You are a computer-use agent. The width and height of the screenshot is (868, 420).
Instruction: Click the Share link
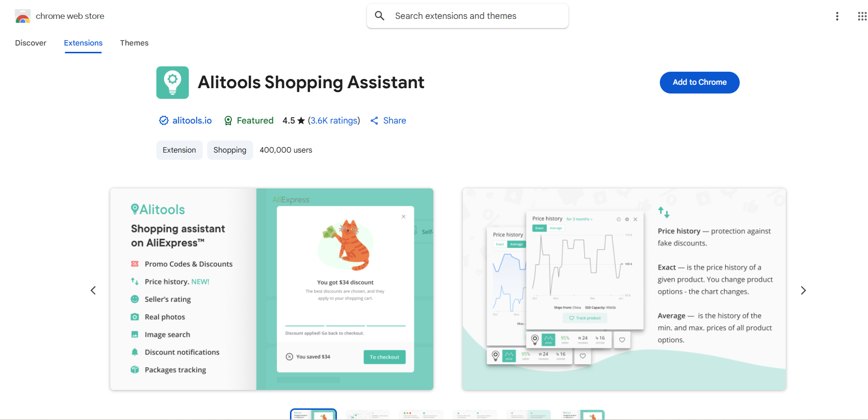click(x=395, y=121)
